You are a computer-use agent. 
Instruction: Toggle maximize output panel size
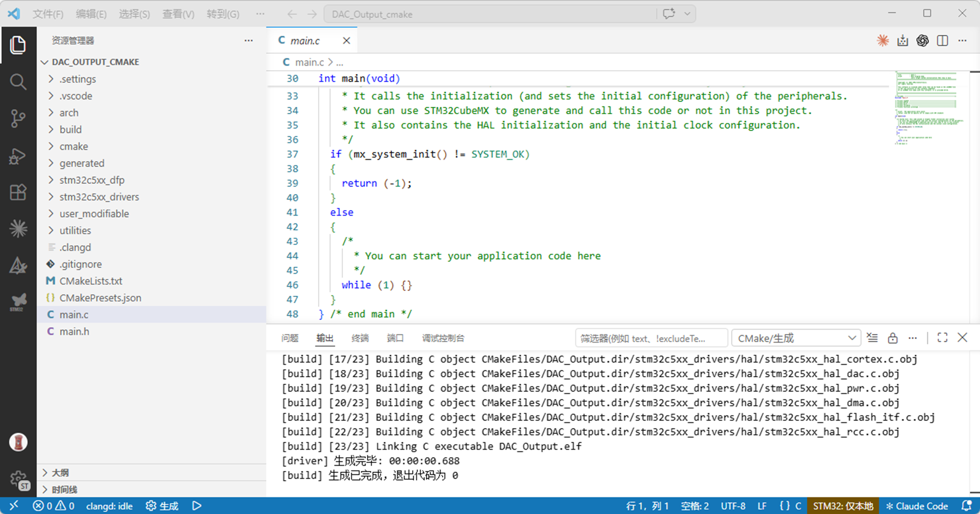(942, 338)
